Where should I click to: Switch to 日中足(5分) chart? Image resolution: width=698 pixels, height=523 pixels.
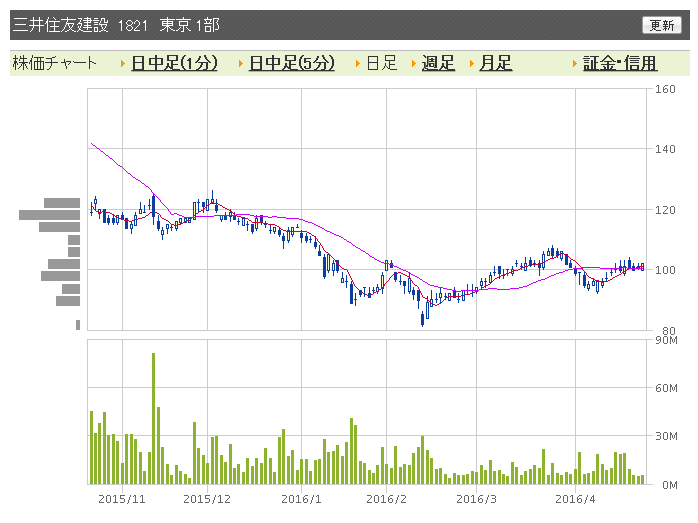pyautogui.click(x=292, y=63)
